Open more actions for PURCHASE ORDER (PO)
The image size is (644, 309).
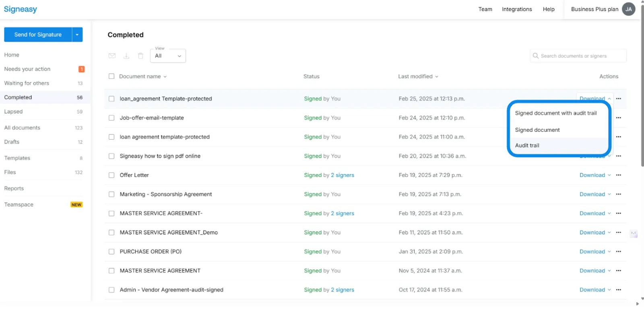(619, 251)
